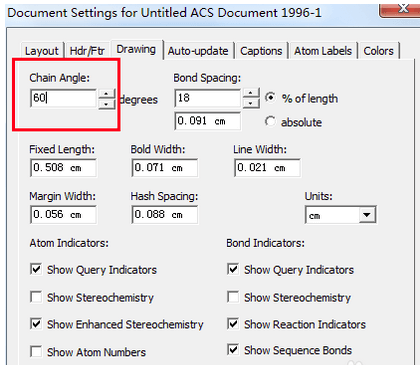Click the Line Width input field

coord(267,168)
